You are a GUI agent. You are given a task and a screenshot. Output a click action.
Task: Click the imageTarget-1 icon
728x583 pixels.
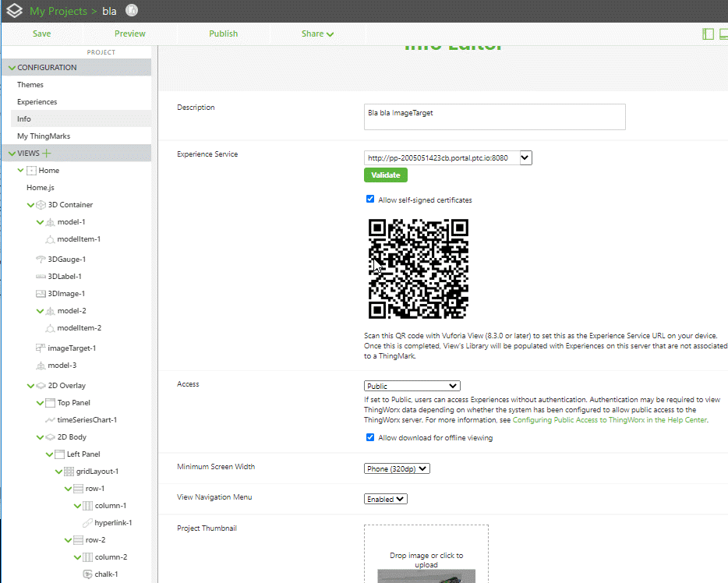(x=41, y=348)
